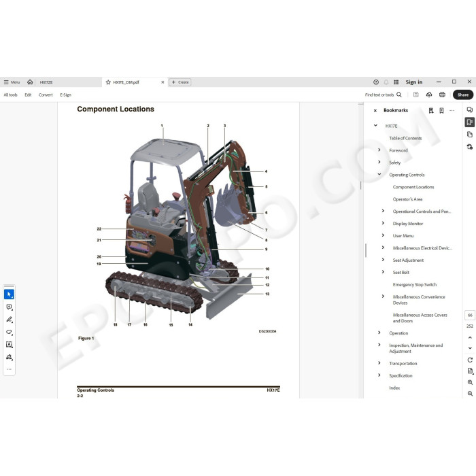Expand the Transportation bookmark

pyautogui.click(x=379, y=363)
